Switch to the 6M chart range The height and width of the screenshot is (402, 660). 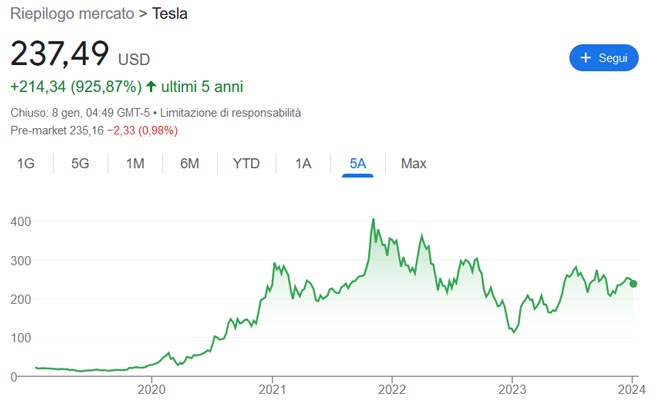point(189,163)
